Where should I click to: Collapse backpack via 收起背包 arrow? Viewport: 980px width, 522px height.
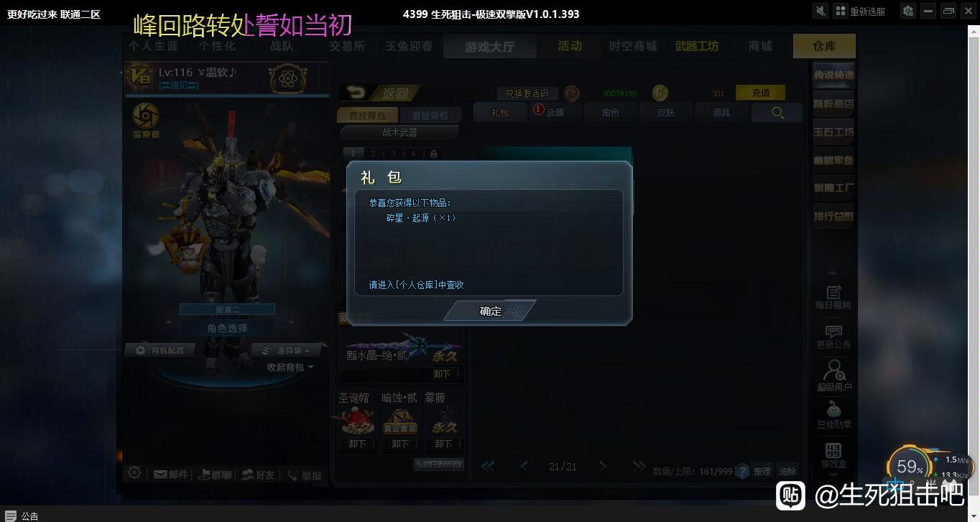[x=290, y=367]
